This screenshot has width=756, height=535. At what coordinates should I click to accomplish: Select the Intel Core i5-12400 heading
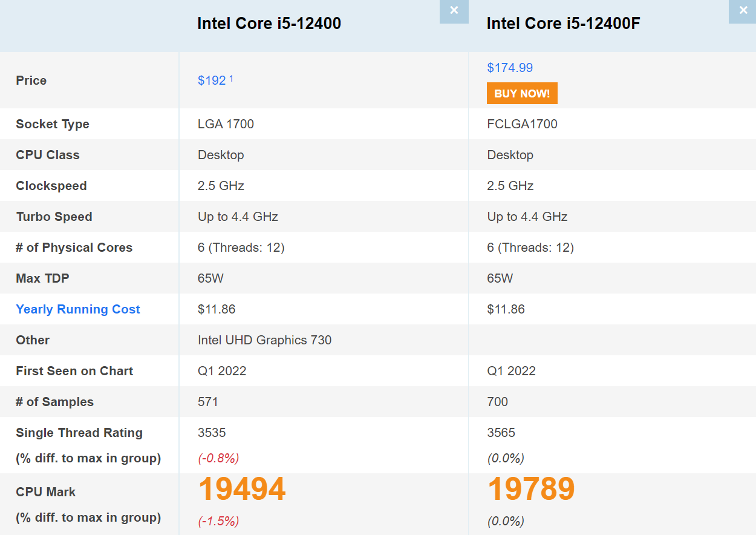point(269,23)
